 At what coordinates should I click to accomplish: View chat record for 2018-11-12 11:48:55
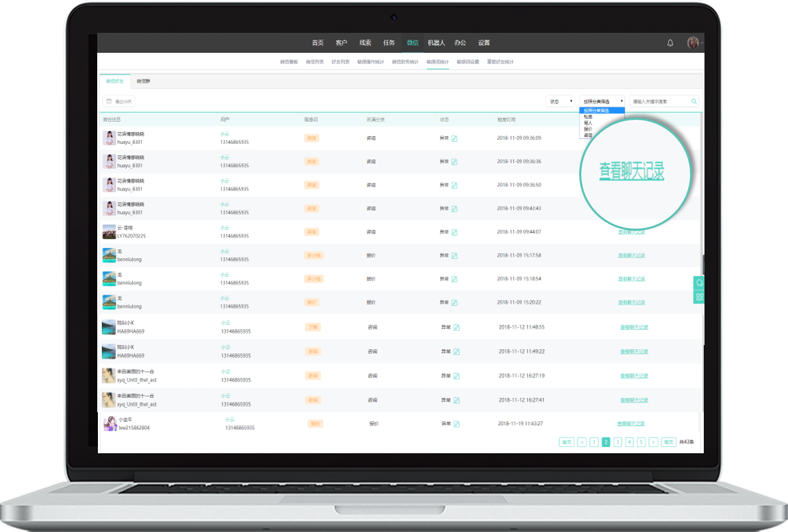634,327
